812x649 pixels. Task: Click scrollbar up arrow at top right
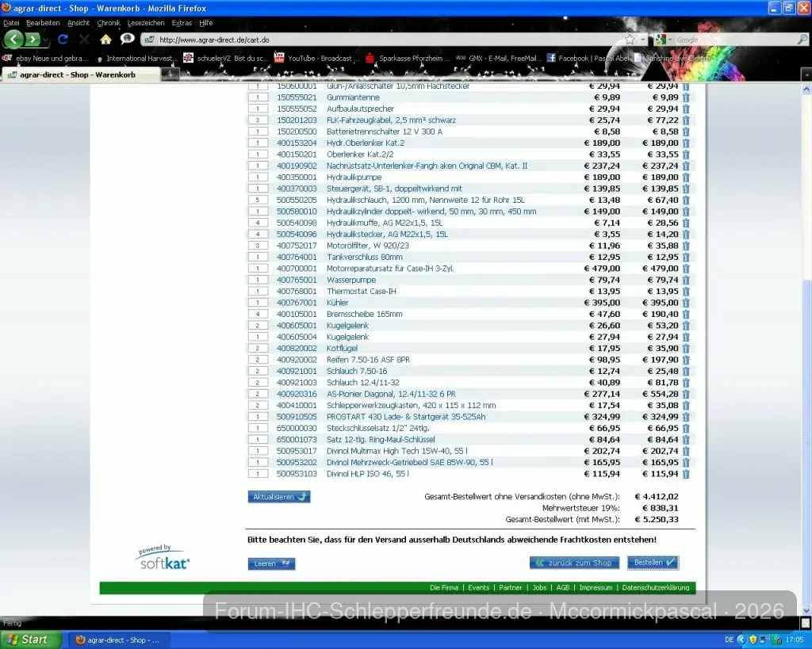[806, 89]
